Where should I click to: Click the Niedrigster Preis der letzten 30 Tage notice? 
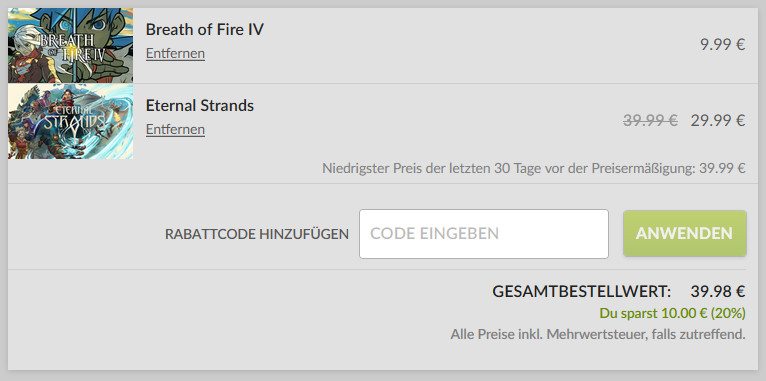point(533,169)
